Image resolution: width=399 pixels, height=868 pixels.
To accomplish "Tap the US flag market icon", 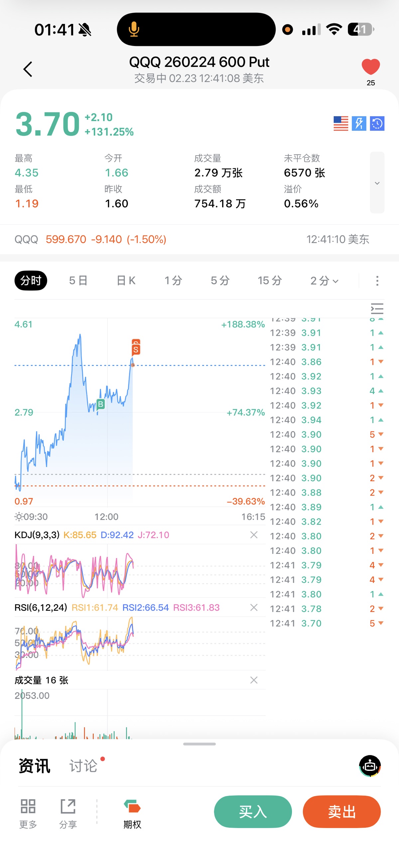I will click(341, 123).
